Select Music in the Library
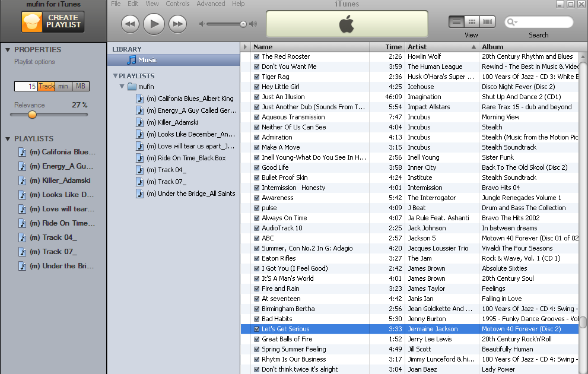Screen dimensions: 588x374 point(173,60)
